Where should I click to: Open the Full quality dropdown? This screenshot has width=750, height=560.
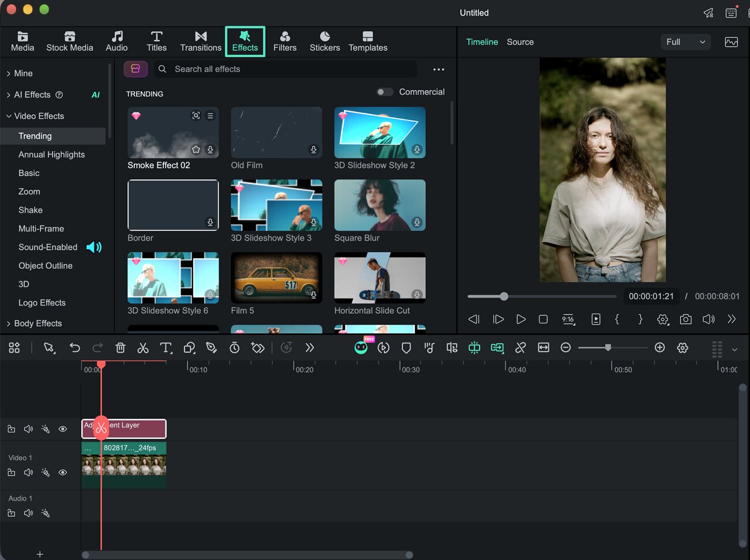pos(685,42)
